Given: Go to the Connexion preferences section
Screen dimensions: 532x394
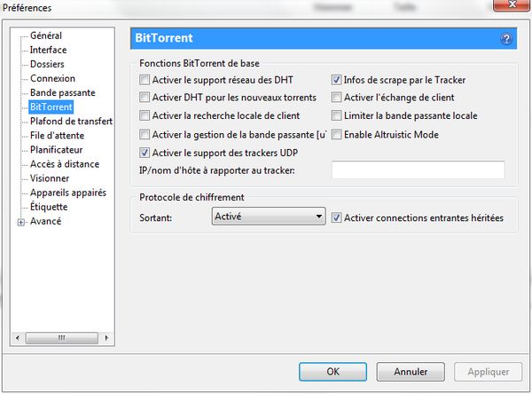Looking at the screenshot, I should (52, 78).
